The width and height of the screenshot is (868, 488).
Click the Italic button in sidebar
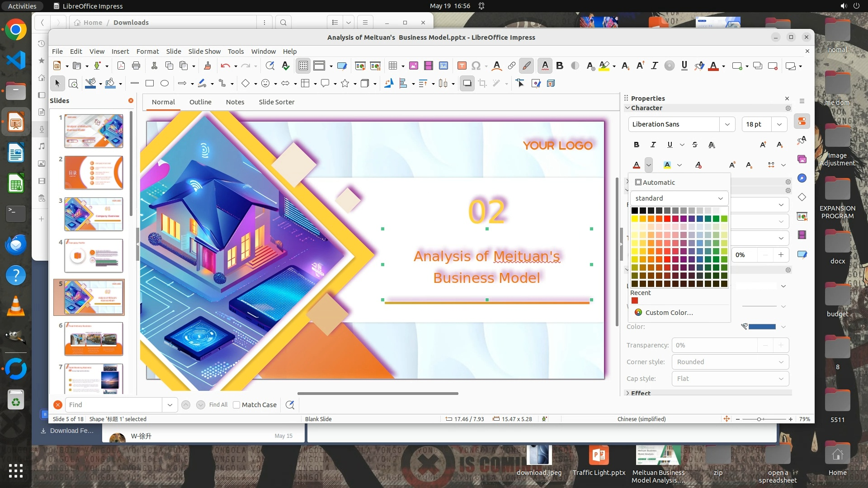pyautogui.click(x=653, y=145)
